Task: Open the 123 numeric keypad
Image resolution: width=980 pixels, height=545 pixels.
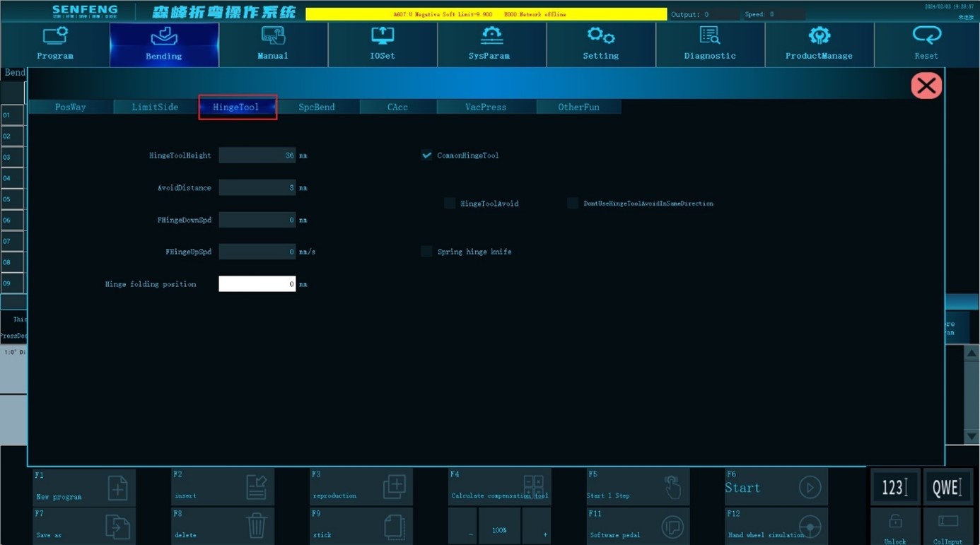Action: point(895,487)
